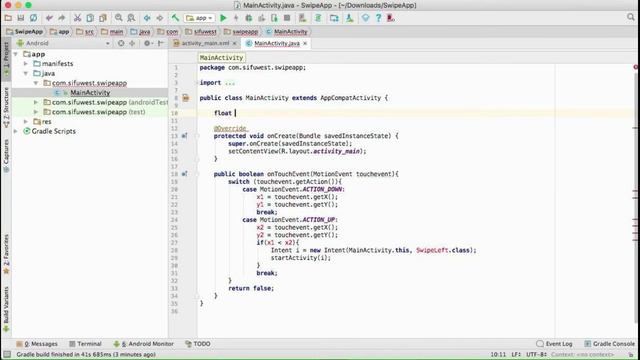Toggle the Structure tool window
Screen dimensions: 640x360
[6, 107]
